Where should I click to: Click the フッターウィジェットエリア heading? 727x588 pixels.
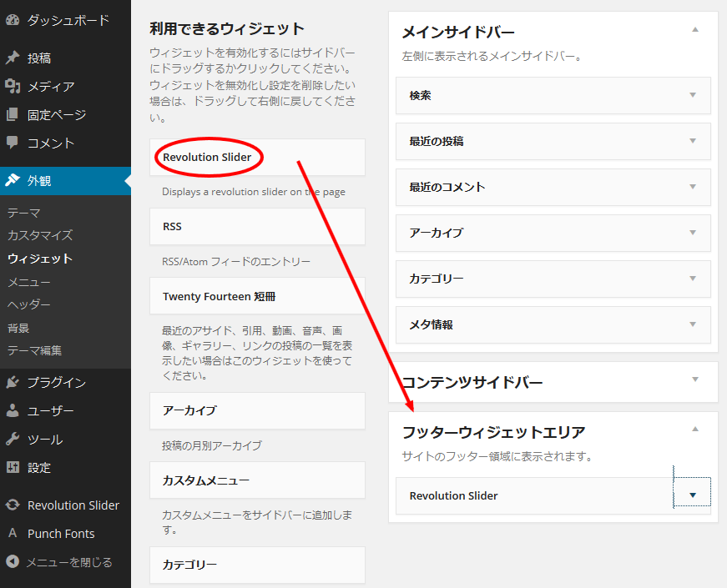[494, 432]
